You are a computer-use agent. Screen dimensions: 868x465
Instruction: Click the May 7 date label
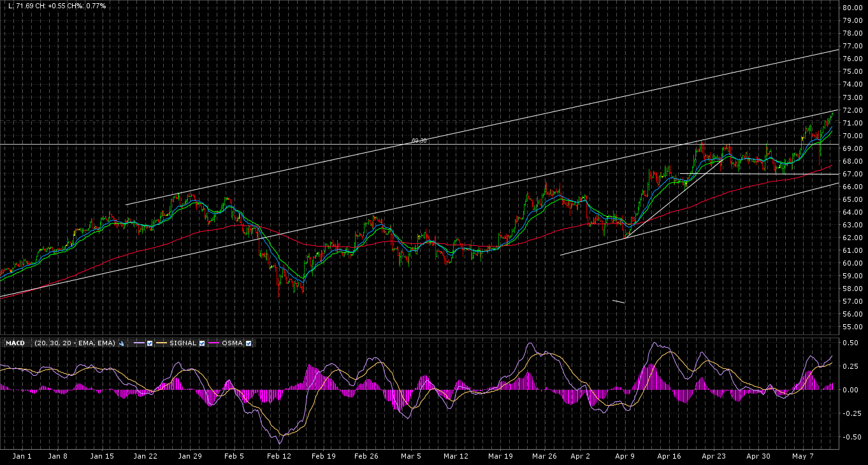tap(803, 456)
